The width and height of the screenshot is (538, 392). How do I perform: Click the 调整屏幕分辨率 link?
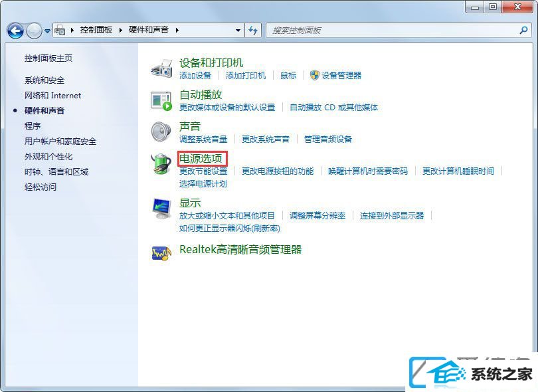click(x=317, y=215)
